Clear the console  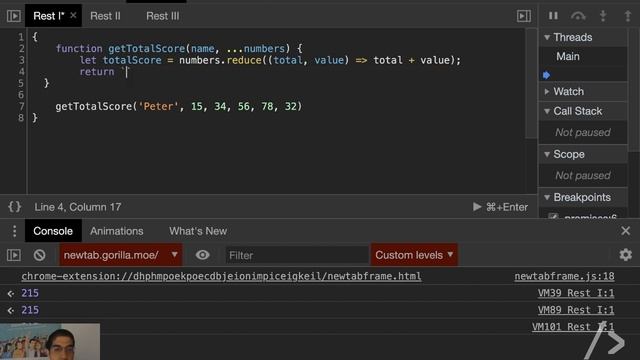tap(40, 255)
